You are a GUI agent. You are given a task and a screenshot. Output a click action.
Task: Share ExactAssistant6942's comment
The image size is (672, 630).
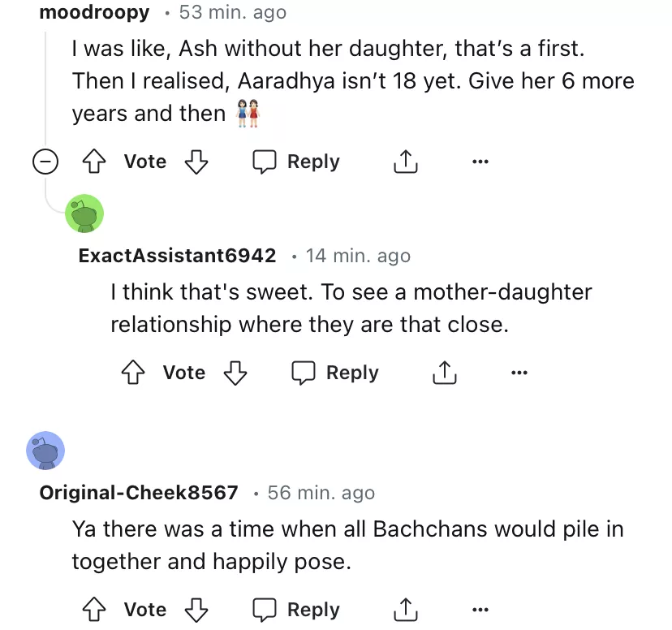(x=442, y=373)
